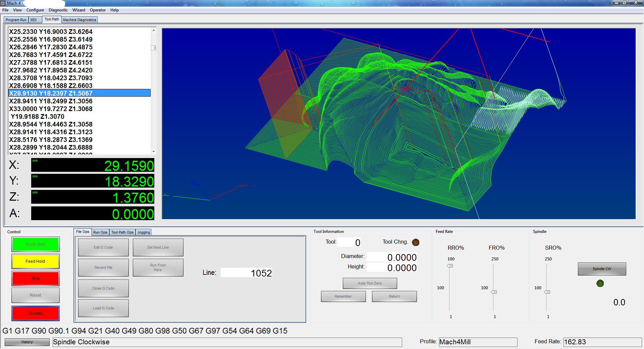Click the spindle status green LED
The height and width of the screenshot is (349, 644).
pos(600,284)
